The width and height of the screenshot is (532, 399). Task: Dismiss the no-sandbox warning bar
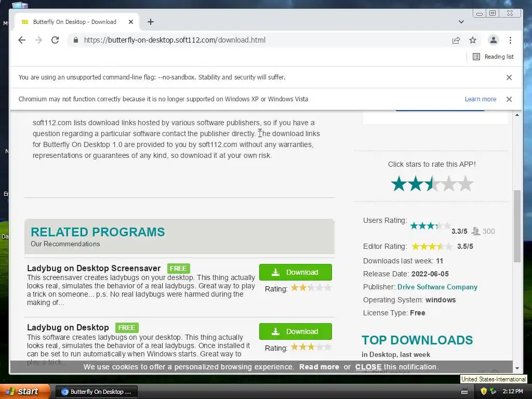click(x=509, y=77)
